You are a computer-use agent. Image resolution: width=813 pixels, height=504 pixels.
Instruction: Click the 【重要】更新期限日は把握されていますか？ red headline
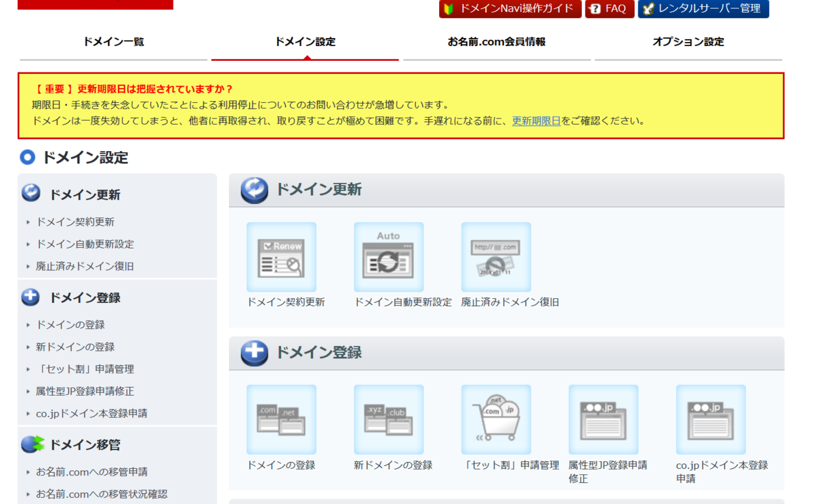[133, 89]
